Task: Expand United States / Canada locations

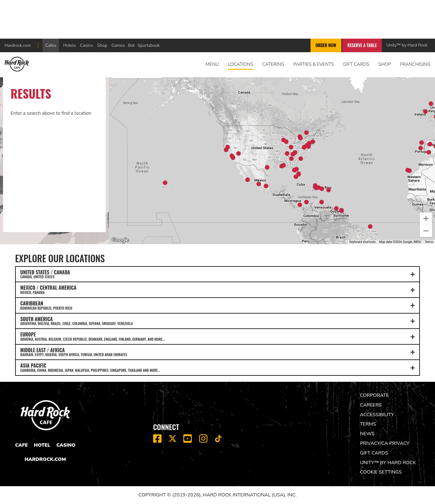Action: 217,274
